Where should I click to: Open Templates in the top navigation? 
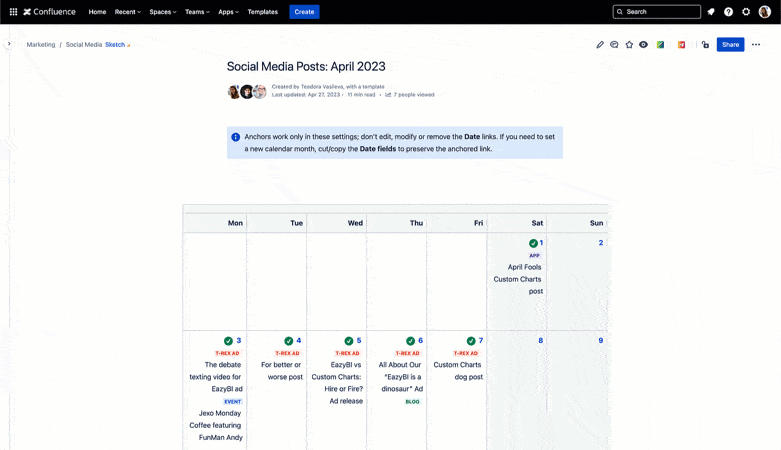(x=262, y=11)
